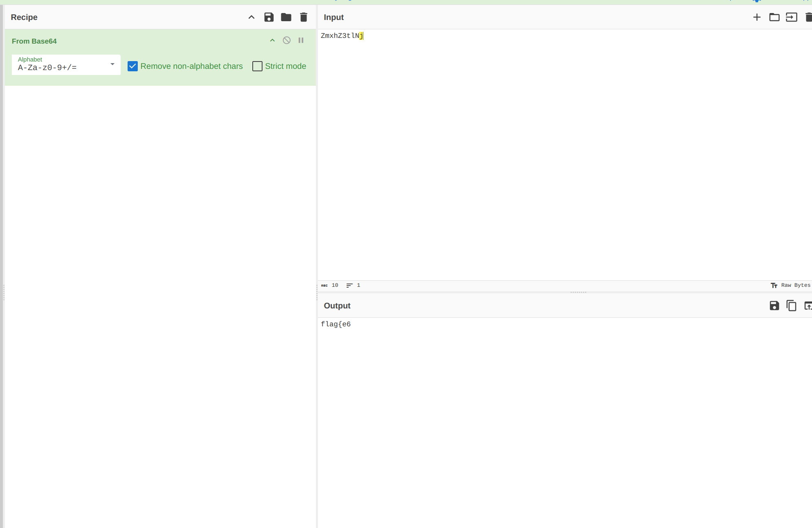Clear recipe with trash icon
This screenshot has width=812, height=528.
pyautogui.click(x=304, y=17)
